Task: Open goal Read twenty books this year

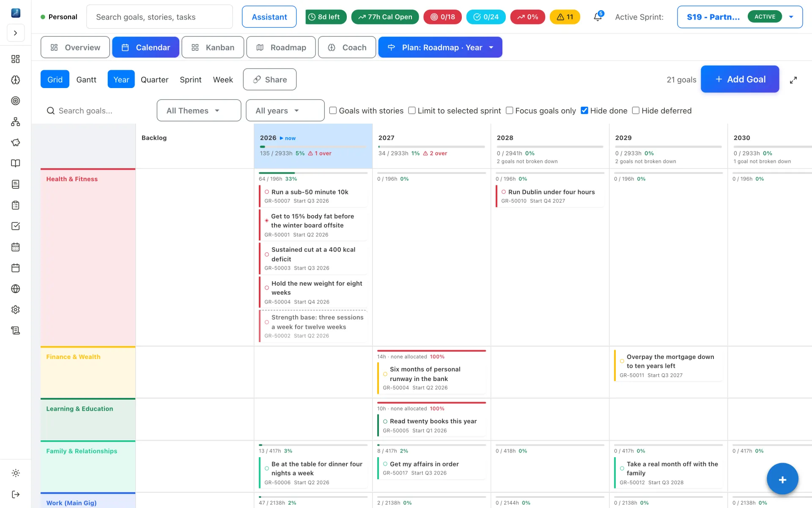Action: click(x=431, y=425)
